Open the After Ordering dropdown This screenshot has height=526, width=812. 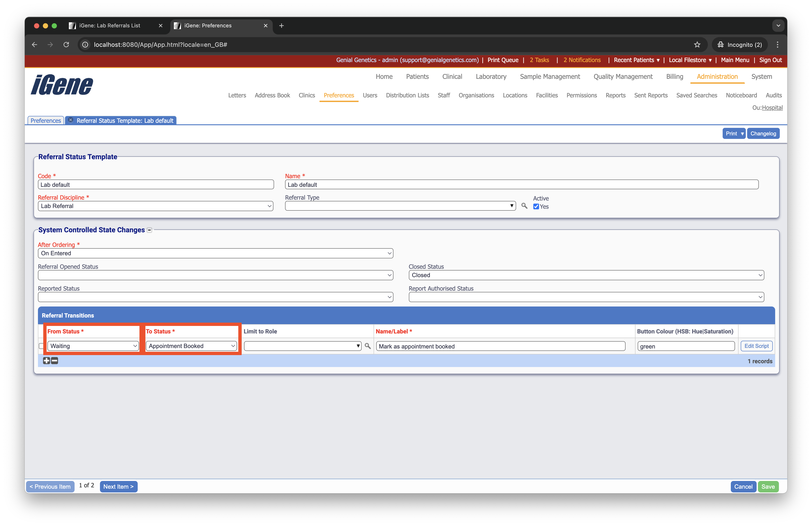coord(215,253)
